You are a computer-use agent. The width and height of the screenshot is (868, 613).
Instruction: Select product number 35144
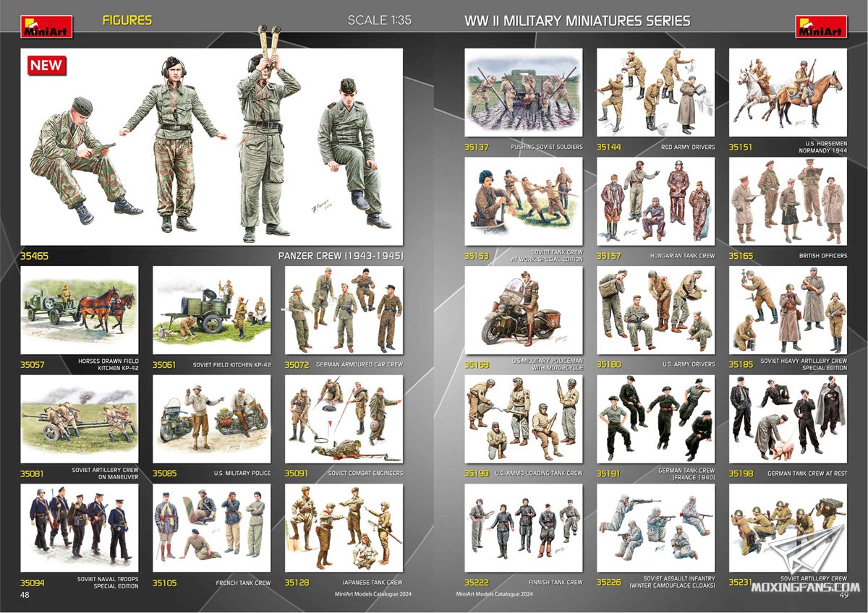pyautogui.click(x=608, y=147)
